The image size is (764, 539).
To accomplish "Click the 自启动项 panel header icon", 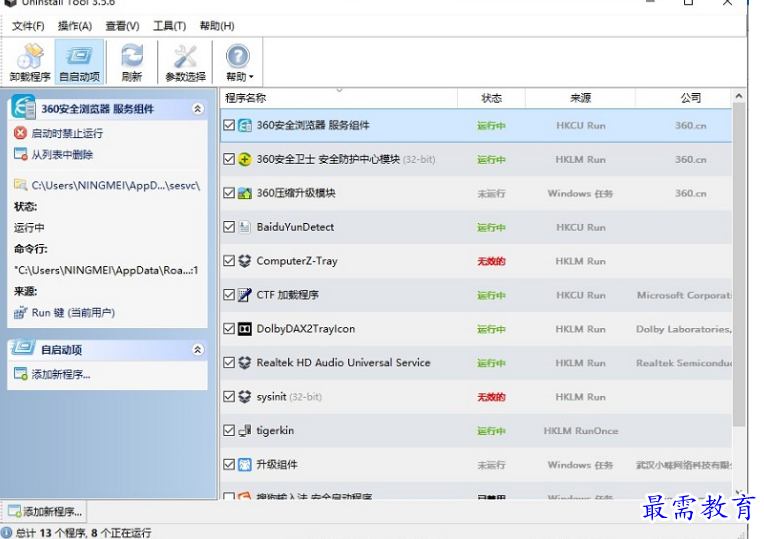I will (x=23, y=347).
